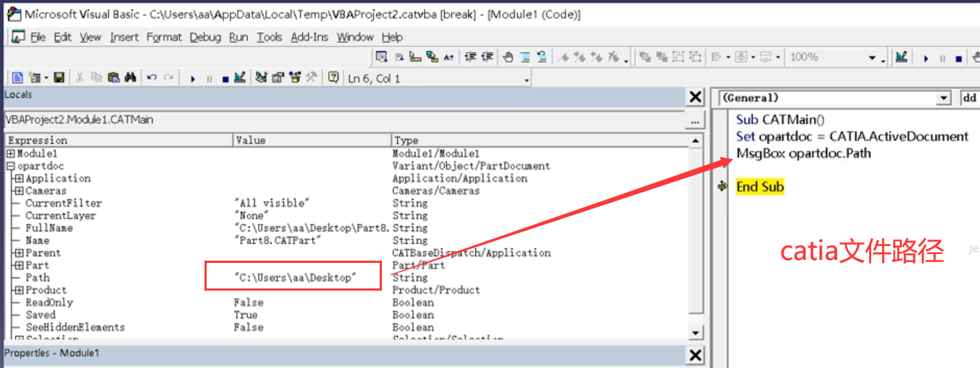Click the Paste clipboard icon
This screenshot has height=368, width=980.
[113, 77]
